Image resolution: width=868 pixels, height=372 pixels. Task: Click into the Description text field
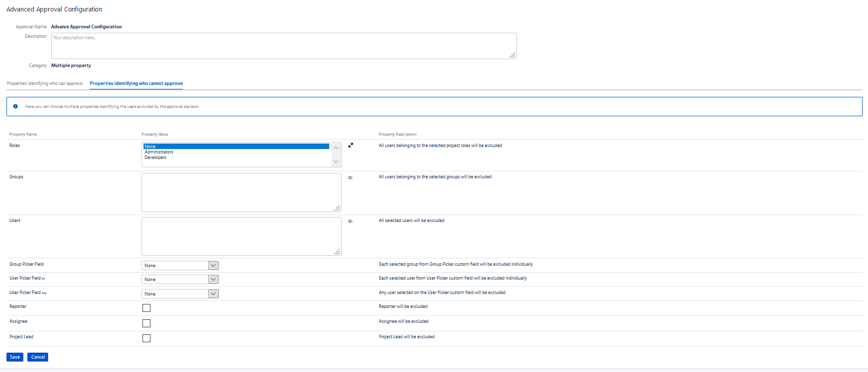click(x=283, y=46)
